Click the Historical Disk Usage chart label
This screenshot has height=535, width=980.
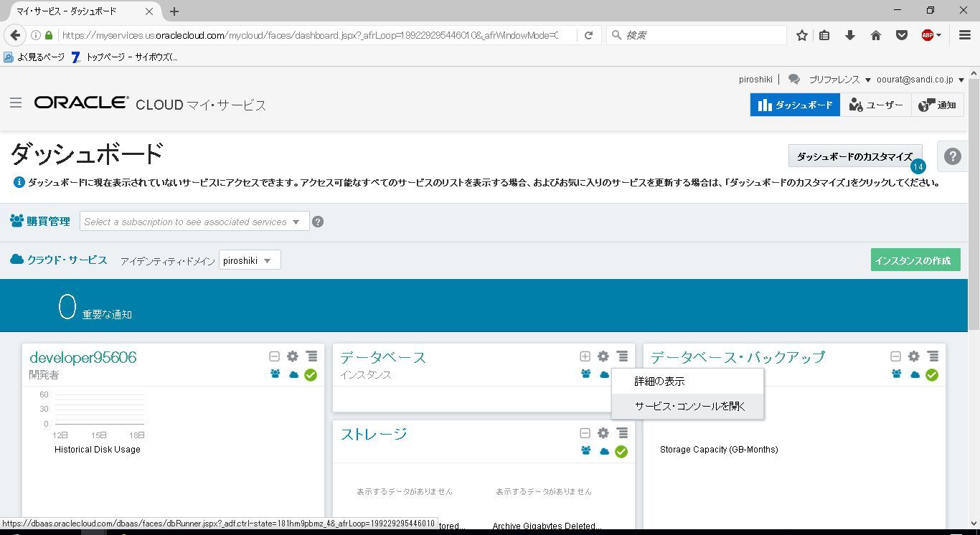coord(98,450)
